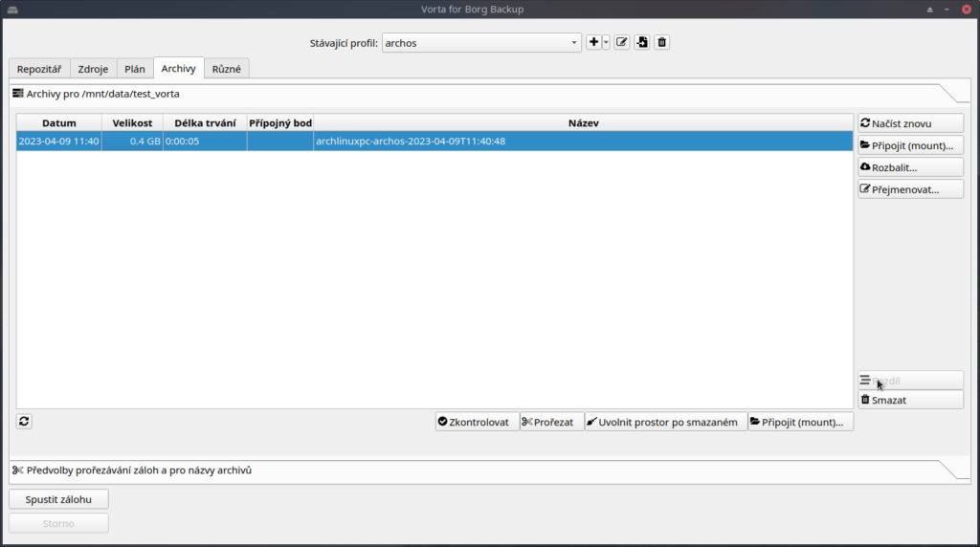Image resolution: width=980 pixels, height=547 pixels.
Task: Click the add profile plus icon
Action: click(594, 43)
